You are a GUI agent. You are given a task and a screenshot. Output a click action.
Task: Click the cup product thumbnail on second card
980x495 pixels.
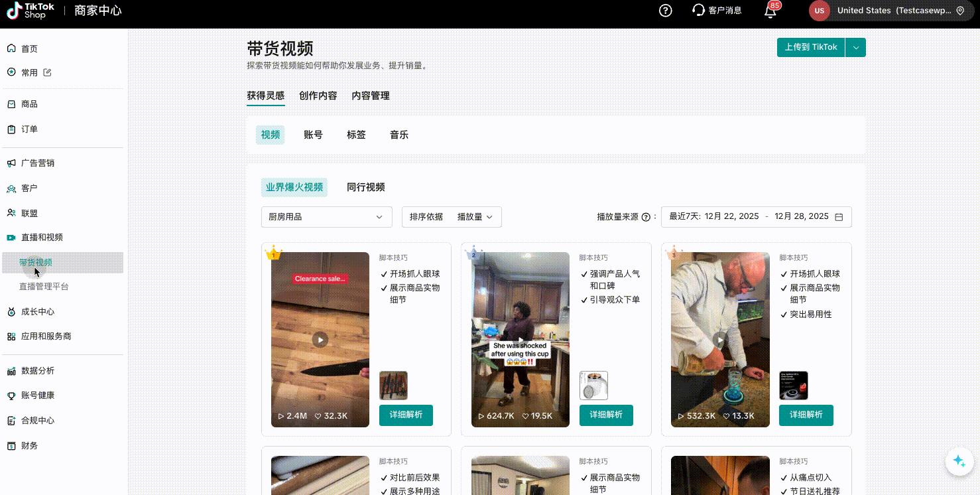pyautogui.click(x=593, y=386)
